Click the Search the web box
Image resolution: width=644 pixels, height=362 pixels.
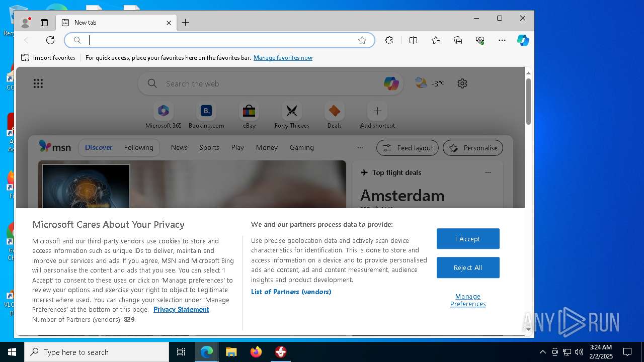272,83
